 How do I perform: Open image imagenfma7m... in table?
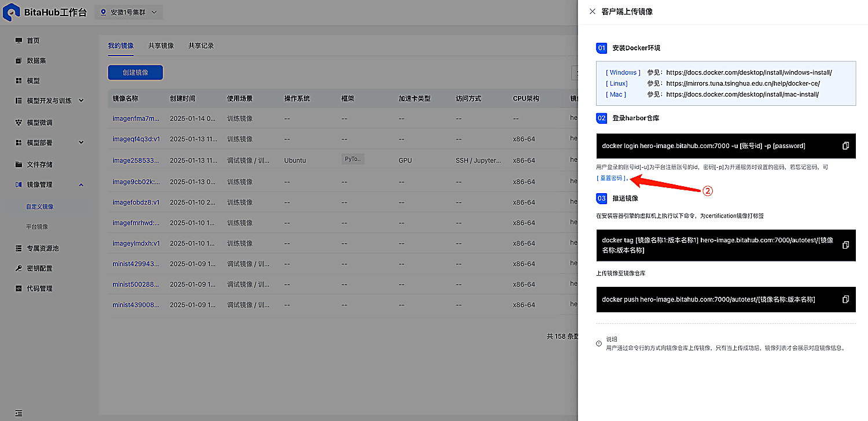click(135, 119)
